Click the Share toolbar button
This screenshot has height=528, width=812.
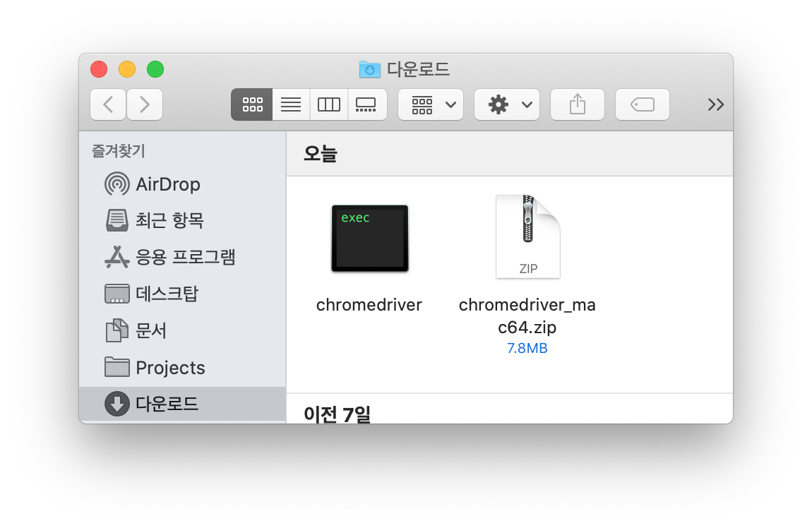pos(578,104)
